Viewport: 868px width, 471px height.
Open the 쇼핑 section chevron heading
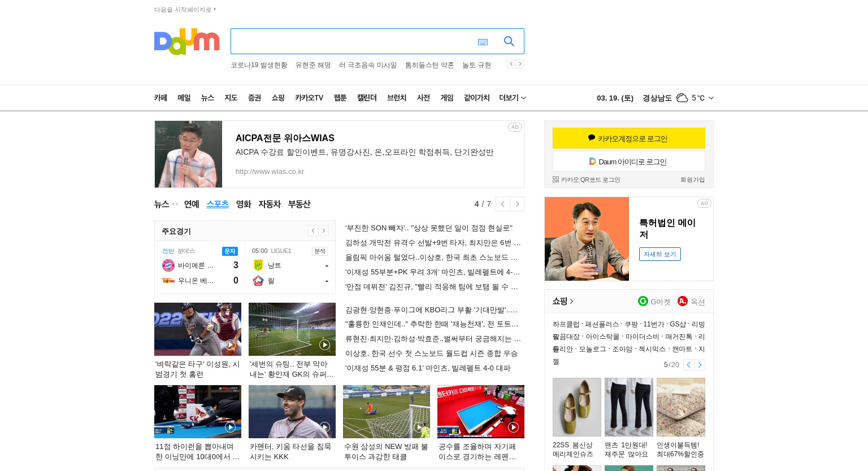[563, 301]
